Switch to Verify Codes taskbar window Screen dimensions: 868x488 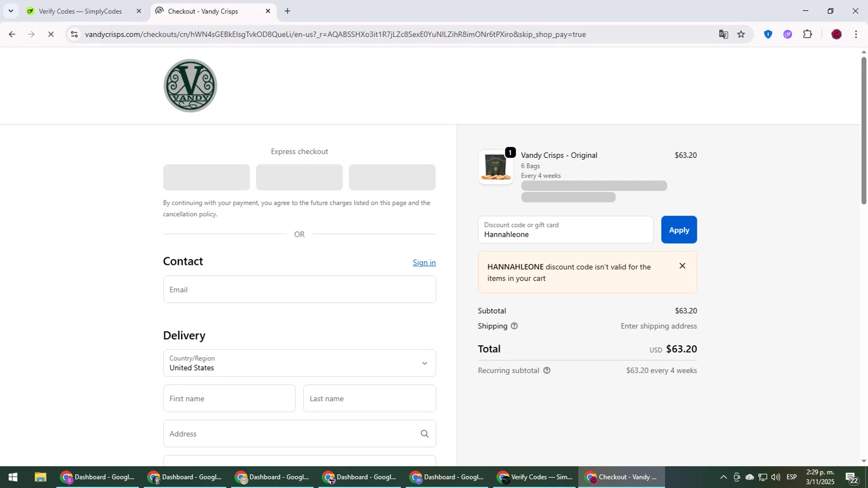[535, 477]
